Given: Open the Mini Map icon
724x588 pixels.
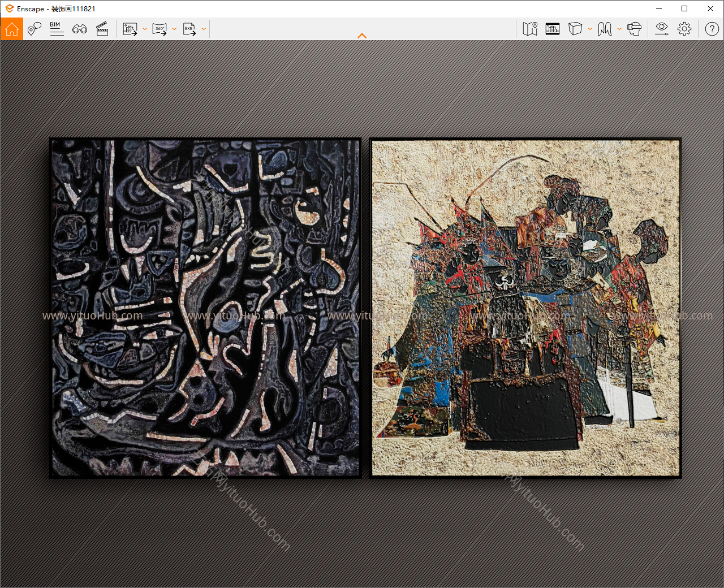Looking at the screenshot, I should tap(530, 29).
